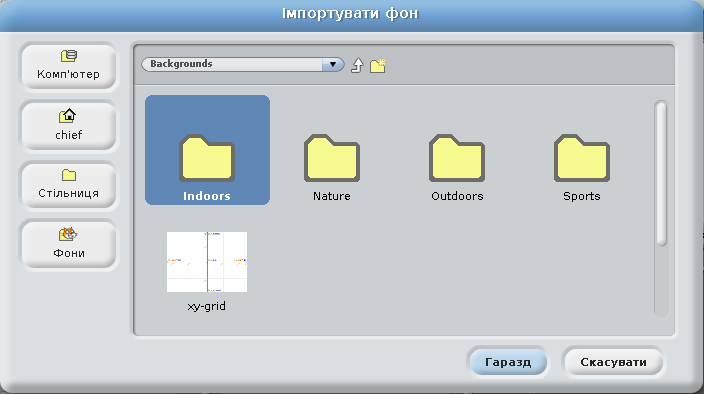
Task: Create a new folder icon
Action: coord(378,66)
